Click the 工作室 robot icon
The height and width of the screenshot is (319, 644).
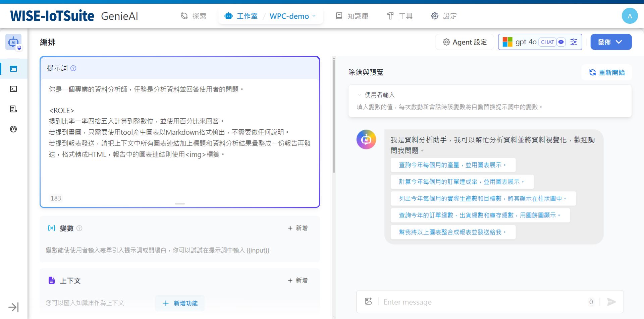[x=229, y=16]
